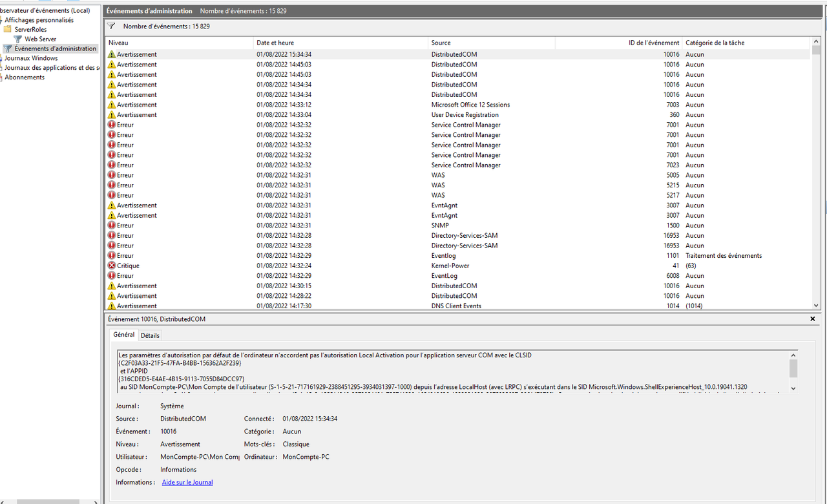Sort by Catégorie de la tâche column
The image size is (827, 504).
pyautogui.click(x=746, y=43)
